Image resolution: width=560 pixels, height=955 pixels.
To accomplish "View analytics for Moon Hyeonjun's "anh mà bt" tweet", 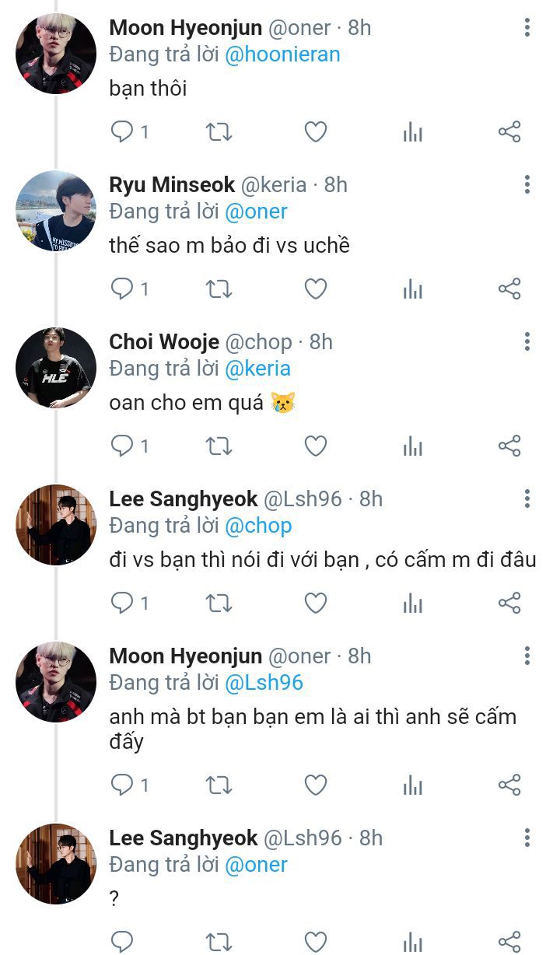I will (x=413, y=785).
